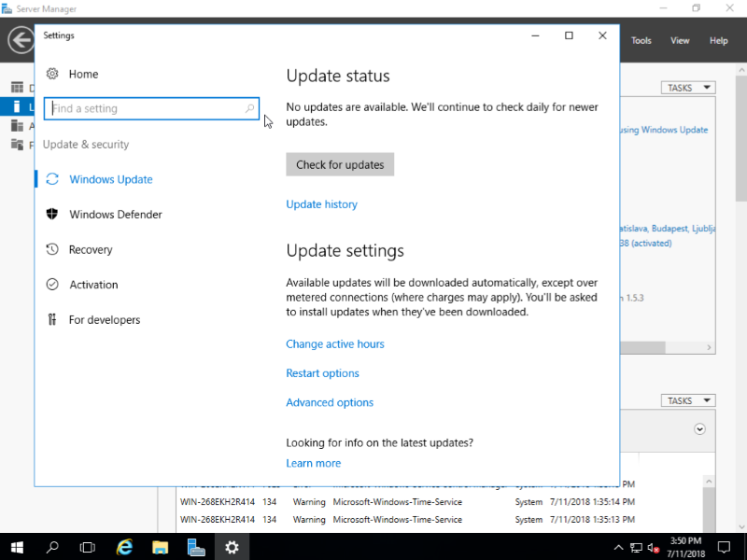Show hidden tray icons chevron
Screen dimensions: 747x560
(618, 548)
